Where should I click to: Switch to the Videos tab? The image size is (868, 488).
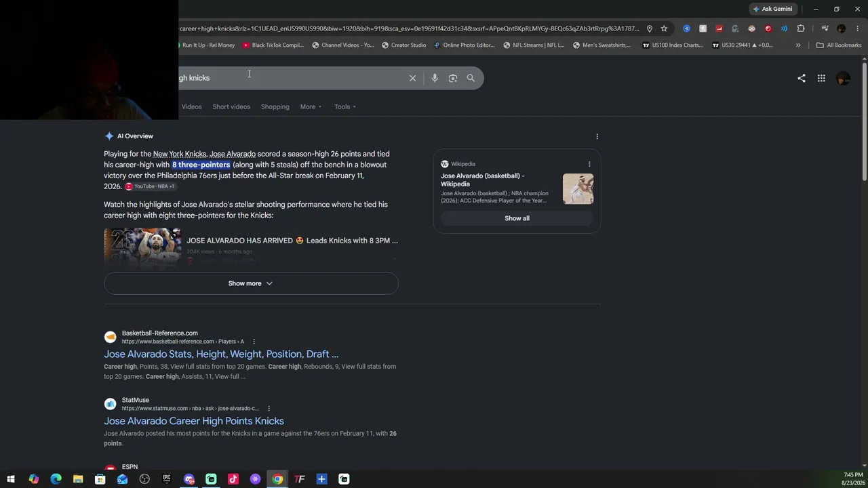(x=191, y=106)
